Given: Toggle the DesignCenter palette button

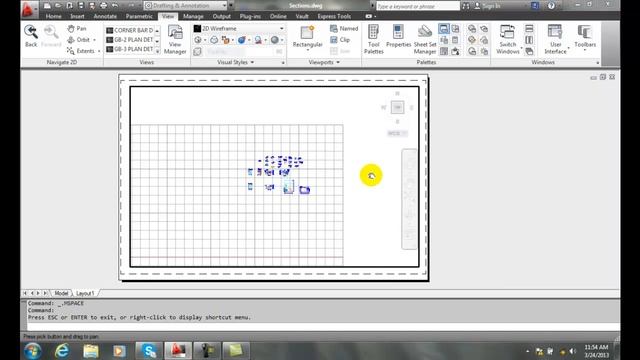Looking at the screenshot, I should pyautogui.click(x=444, y=51).
